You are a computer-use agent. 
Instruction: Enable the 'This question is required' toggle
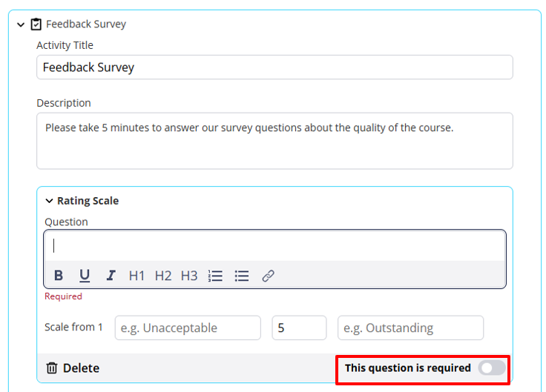coord(492,368)
